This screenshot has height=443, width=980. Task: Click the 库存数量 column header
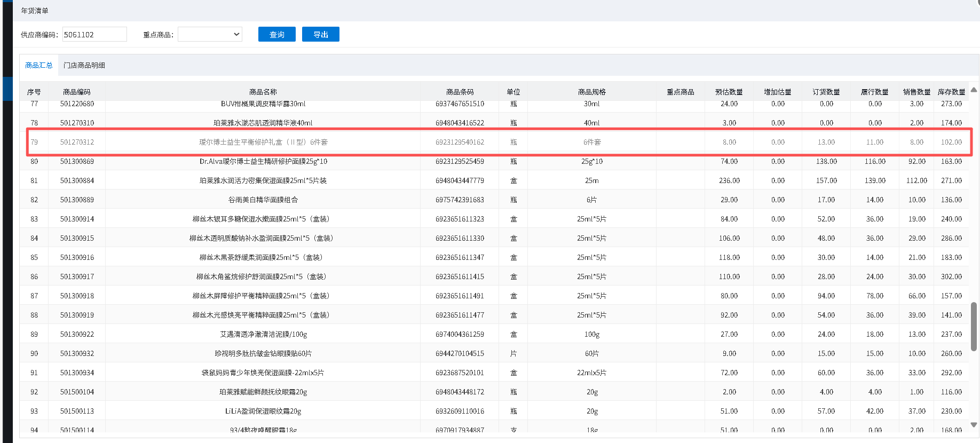pyautogui.click(x=951, y=92)
